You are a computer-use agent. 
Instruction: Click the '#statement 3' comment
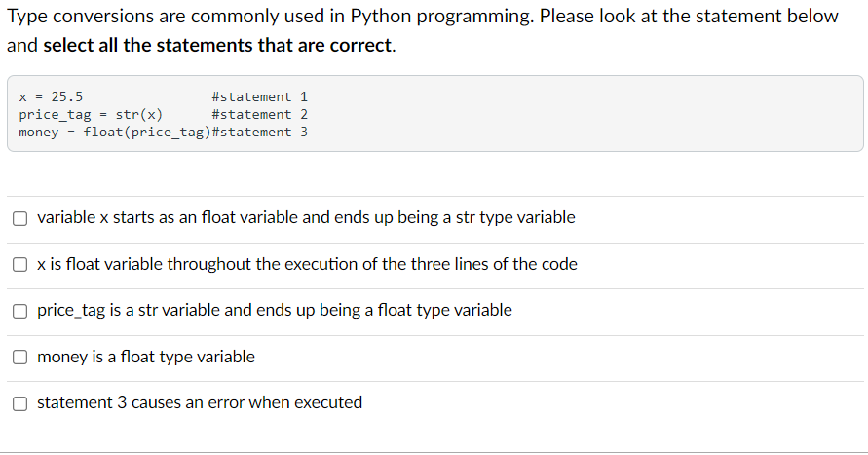260,133
